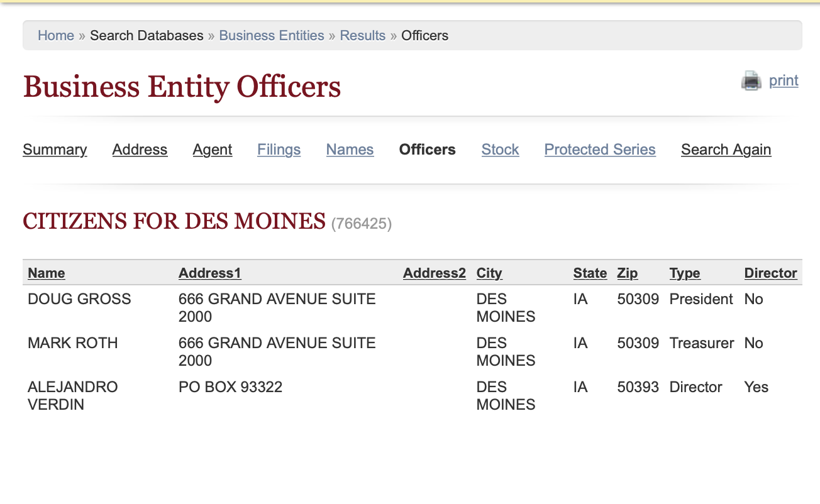Sort by the City column header
This screenshot has height=504, width=820.
(489, 273)
